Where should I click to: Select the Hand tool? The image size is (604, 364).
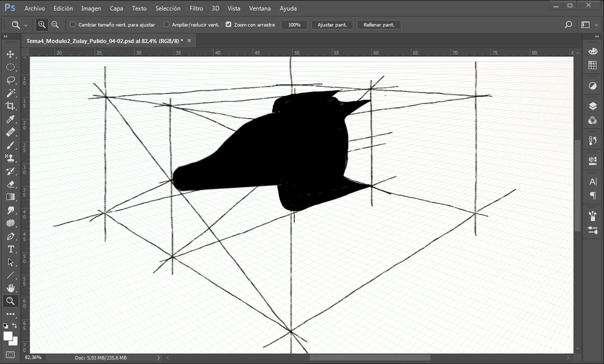(x=11, y=288)
